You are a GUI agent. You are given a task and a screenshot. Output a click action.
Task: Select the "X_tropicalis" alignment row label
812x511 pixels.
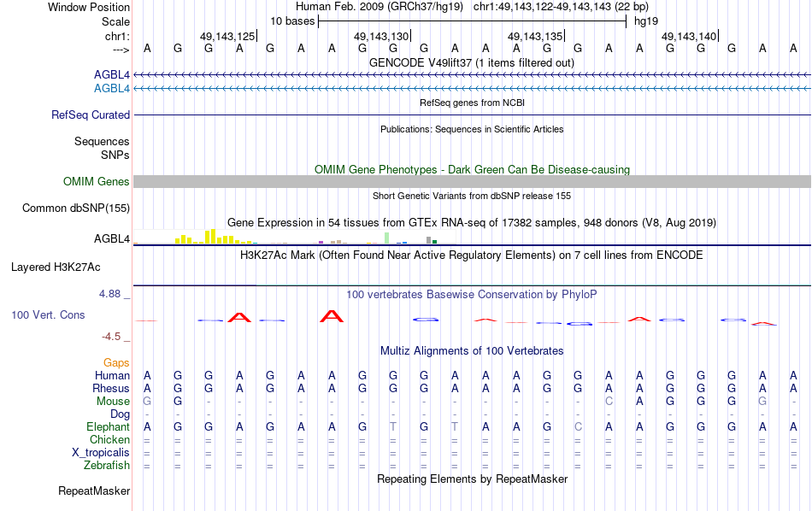click(x=101, y=453)
